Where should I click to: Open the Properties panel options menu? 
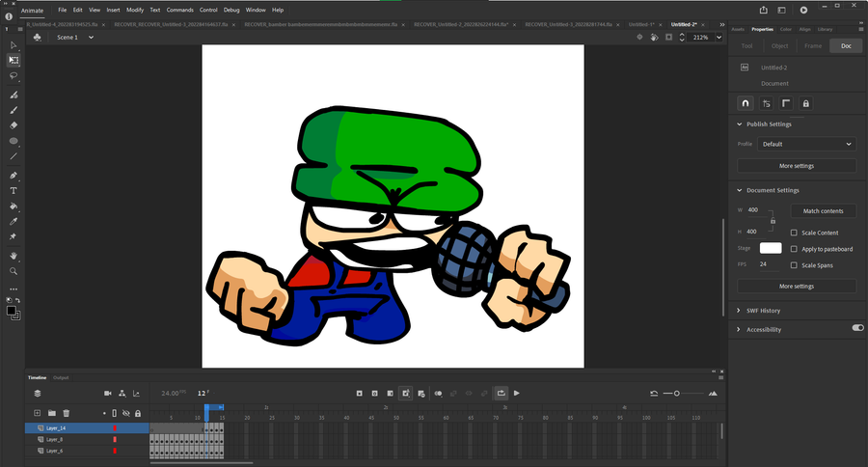pyautogui.click(x=861, y=29)
